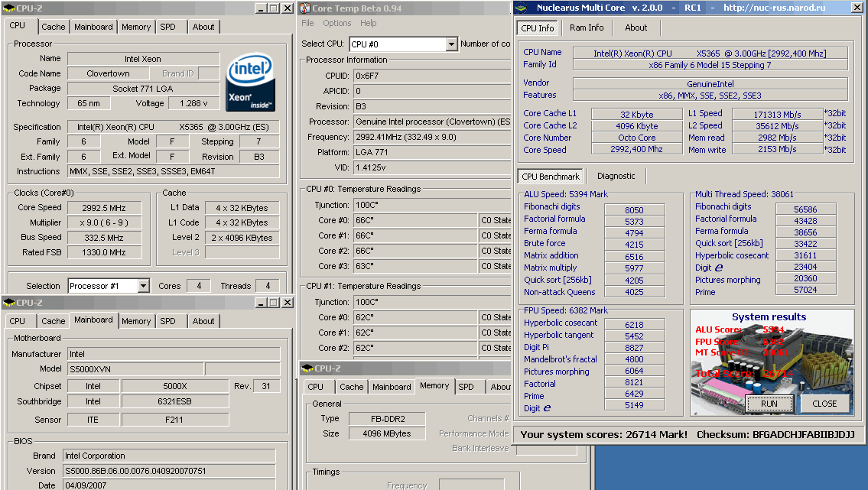Click the 'F211' sensor value
The height and width of the screenshot is (490, 868).
(x=175, y=420)
